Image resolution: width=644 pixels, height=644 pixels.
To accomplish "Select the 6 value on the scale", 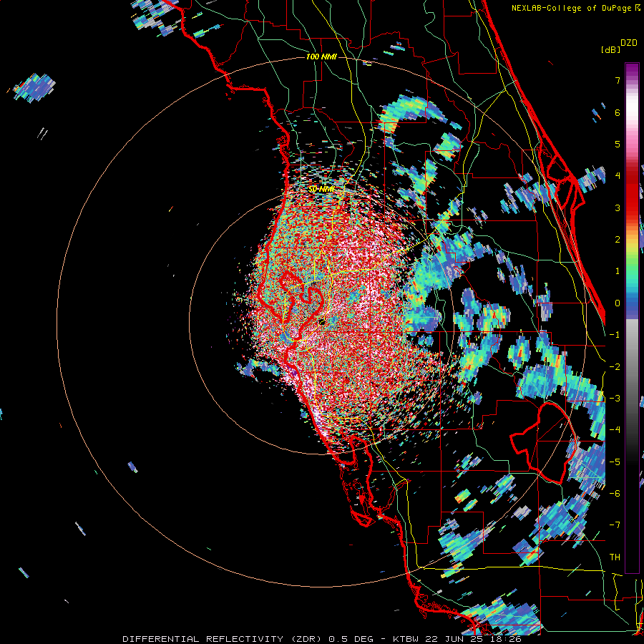I will click(618, 112).
